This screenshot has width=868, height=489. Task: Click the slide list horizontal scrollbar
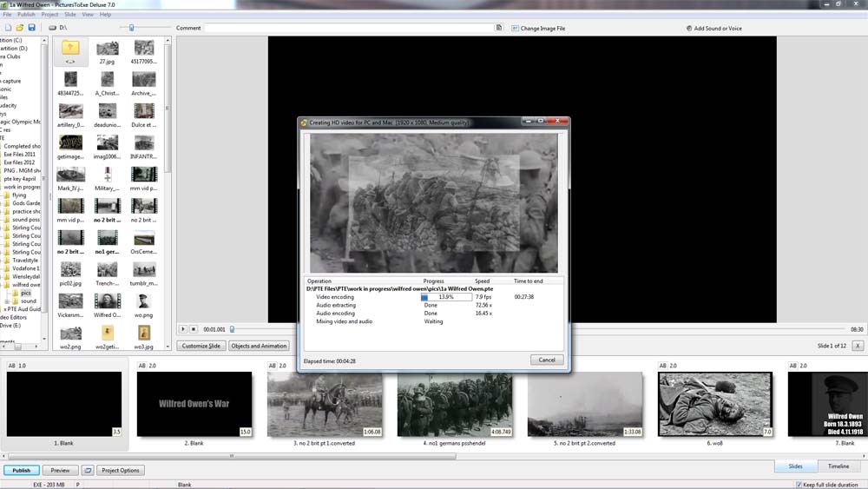[232, 456]
